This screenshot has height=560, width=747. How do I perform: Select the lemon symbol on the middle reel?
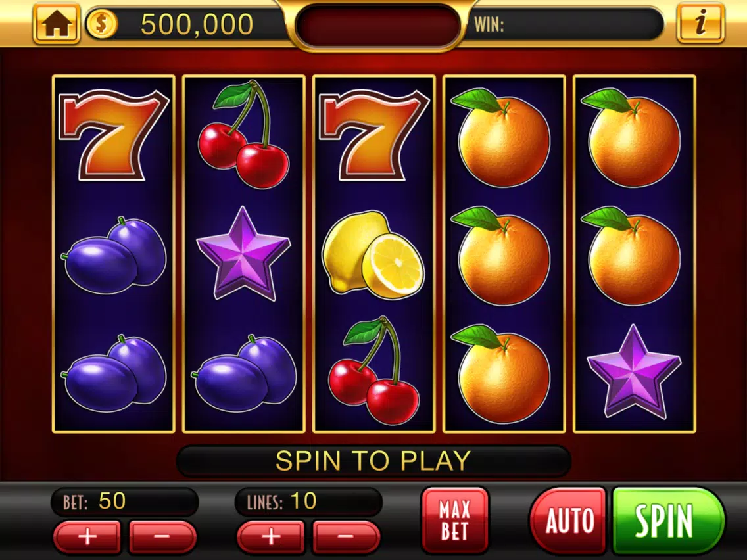pos(373,254)
